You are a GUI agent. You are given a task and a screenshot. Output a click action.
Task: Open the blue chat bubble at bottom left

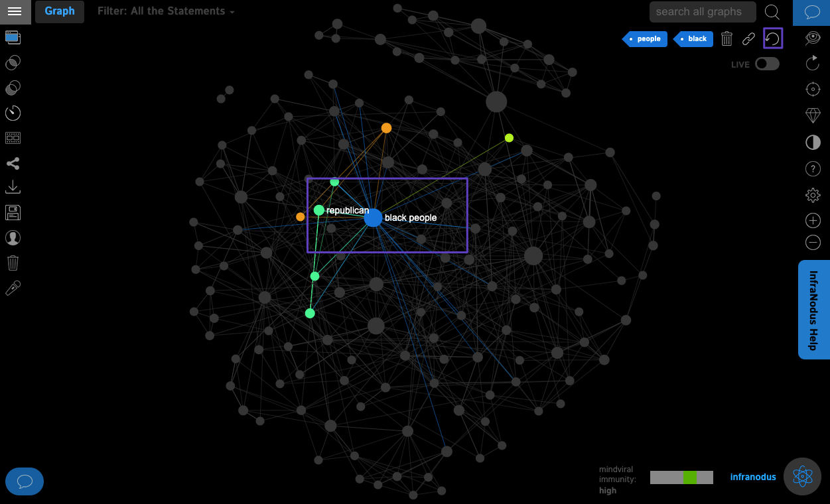tap(25, 481)
